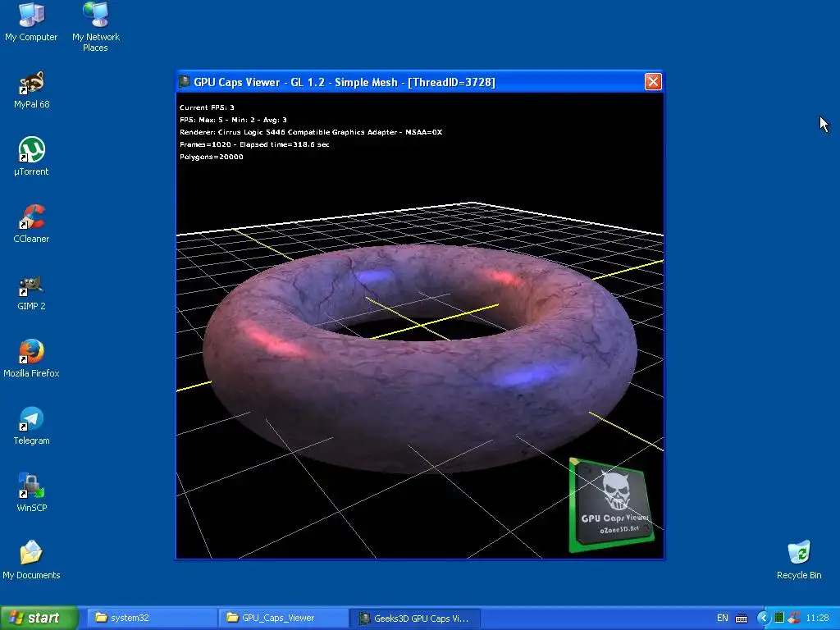840x630 pixels.
Task: Select the µTorrent desktop shortcut
Action: pos(31,156)
